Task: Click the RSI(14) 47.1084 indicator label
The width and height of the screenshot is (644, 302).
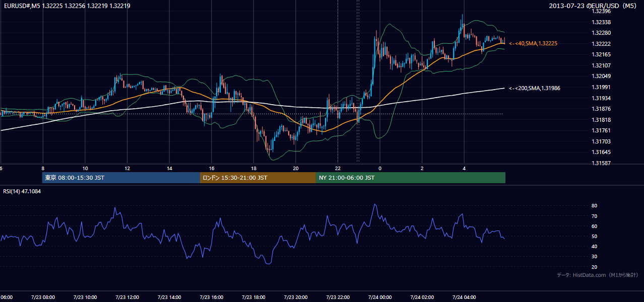Action: tap(22, 191)
